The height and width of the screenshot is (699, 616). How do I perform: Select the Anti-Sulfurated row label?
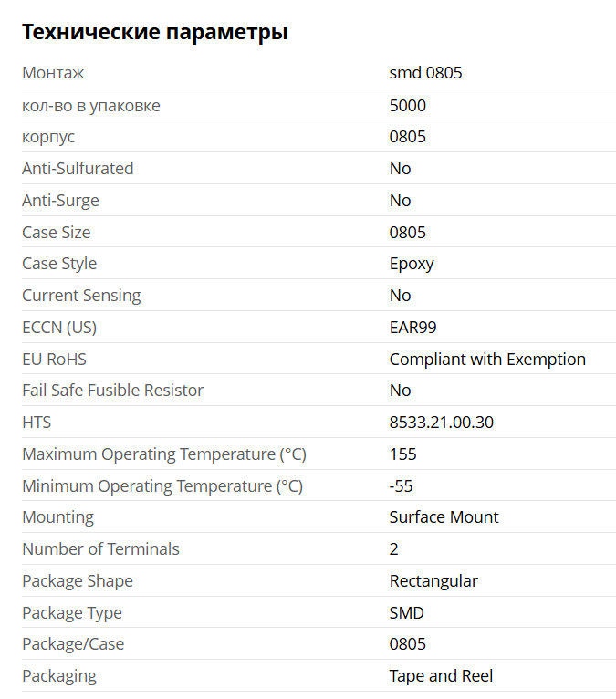[x=78, y=169]
